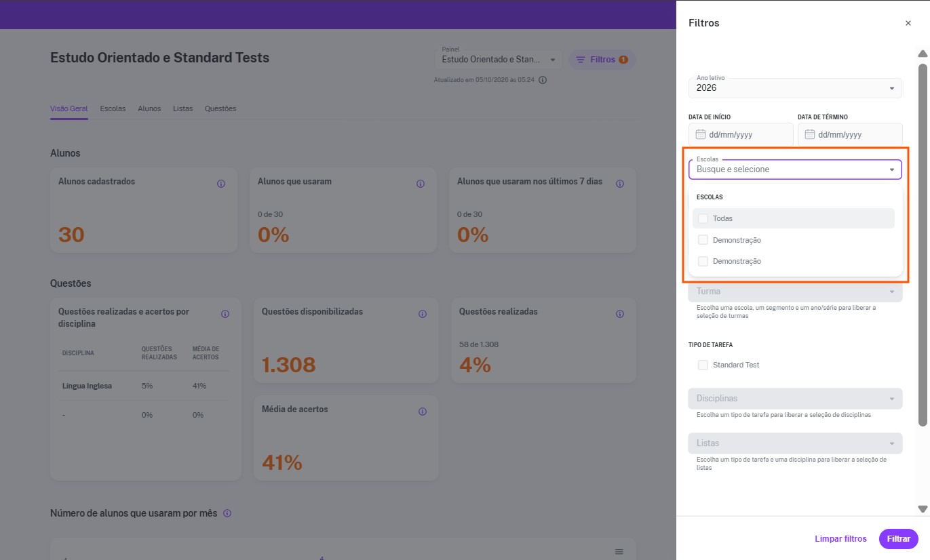Viewport: 930px width, 560px height.
Task: Open the Data de Início calendar icon
Action: tap(701, 134)
